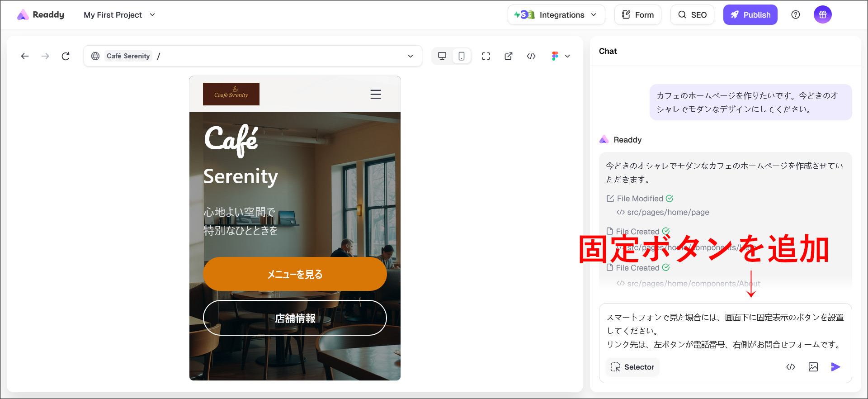Open the SEO settings
This screenshot has height=399, width=868.
click(x=692, y=15)
